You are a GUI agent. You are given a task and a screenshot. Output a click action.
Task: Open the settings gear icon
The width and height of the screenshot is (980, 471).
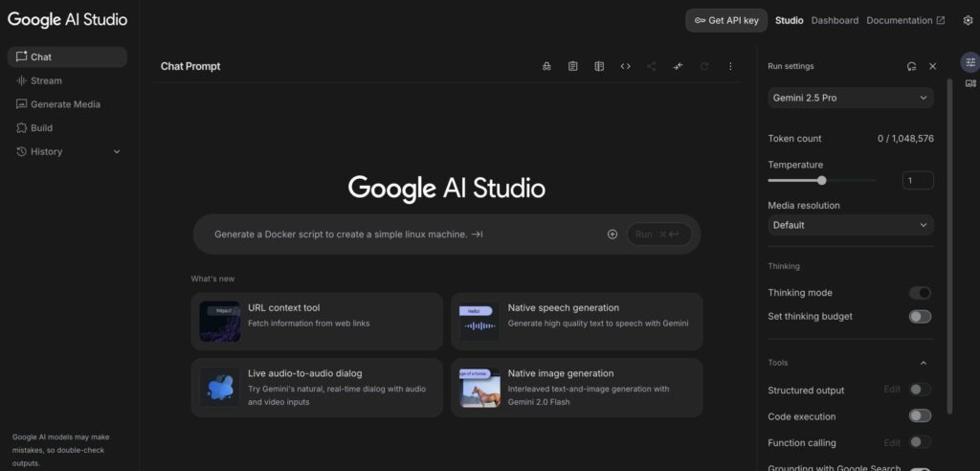pyautogui.click(x=968, y=21)
